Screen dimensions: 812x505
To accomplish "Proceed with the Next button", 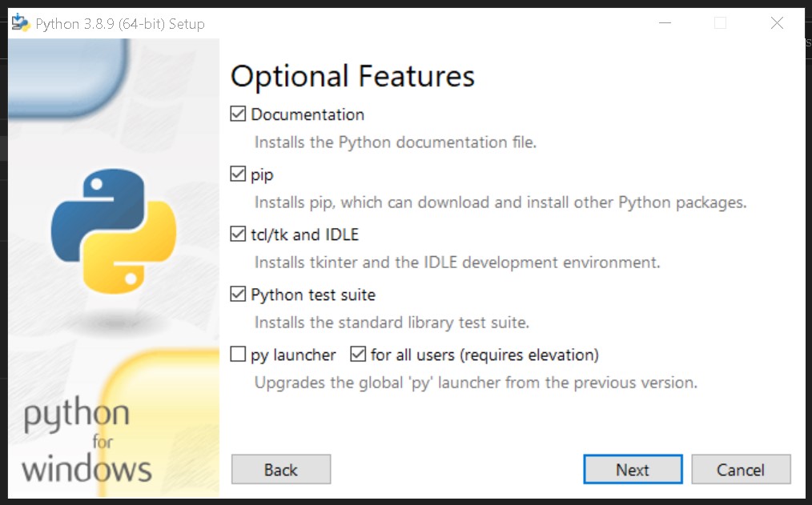I will [x=633, y=469].
